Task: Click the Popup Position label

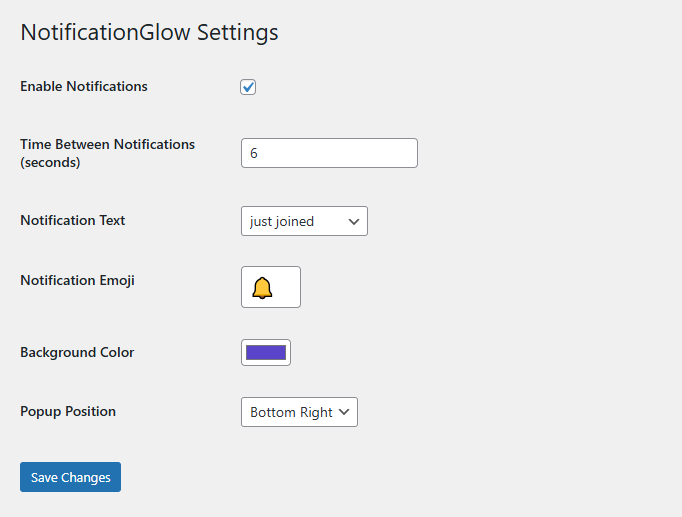Action: [x=68, y=411]
